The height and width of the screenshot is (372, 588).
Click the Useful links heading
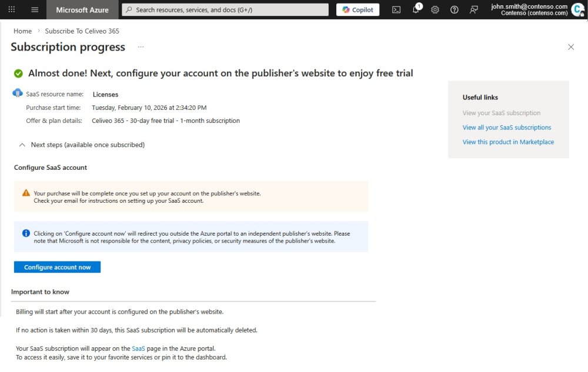click(480, 98)
